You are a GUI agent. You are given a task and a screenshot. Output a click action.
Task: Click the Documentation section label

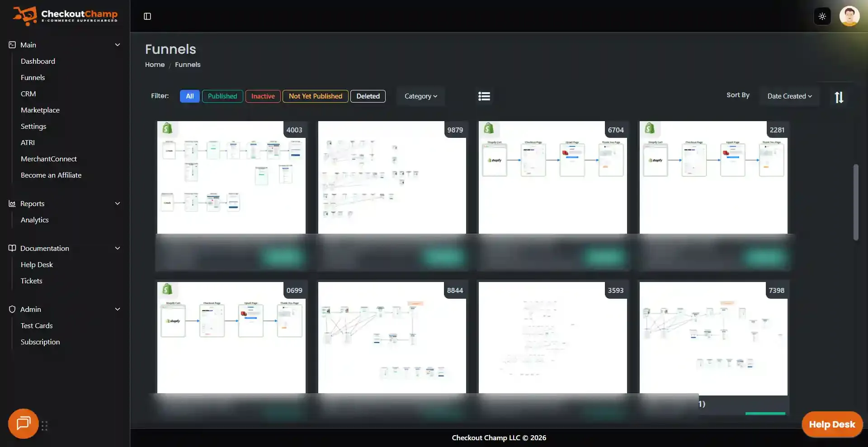pos(45,248)
